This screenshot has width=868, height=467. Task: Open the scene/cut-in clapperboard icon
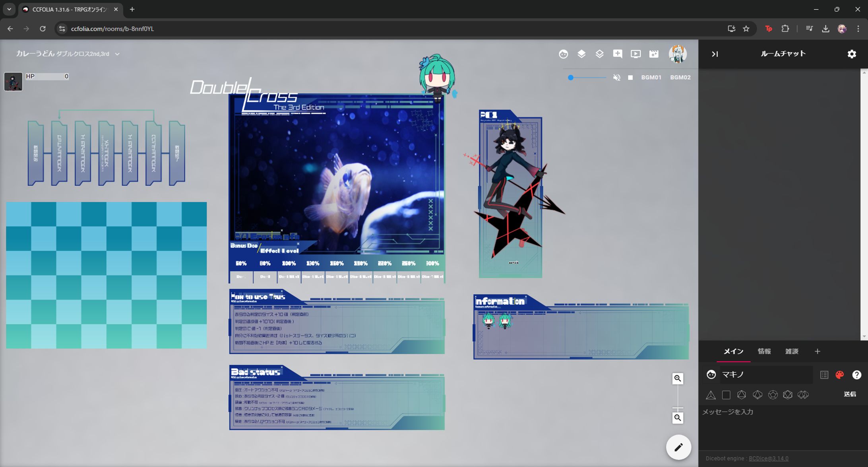[654, 54]
